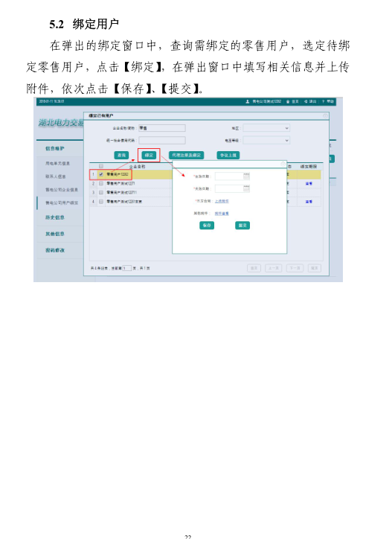Click the red-boxed 绑定 button
The image size is (392, 539).
pos(149,156)
